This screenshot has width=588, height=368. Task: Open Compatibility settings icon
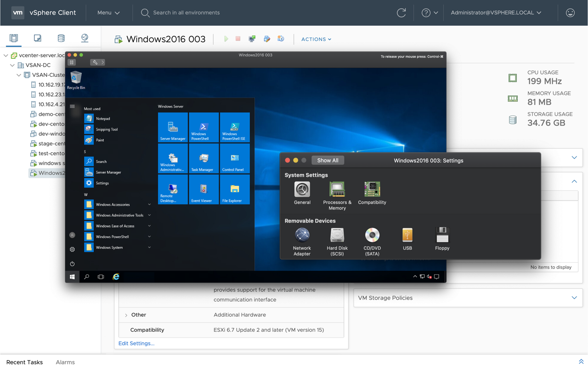click(x=372, y=193)
